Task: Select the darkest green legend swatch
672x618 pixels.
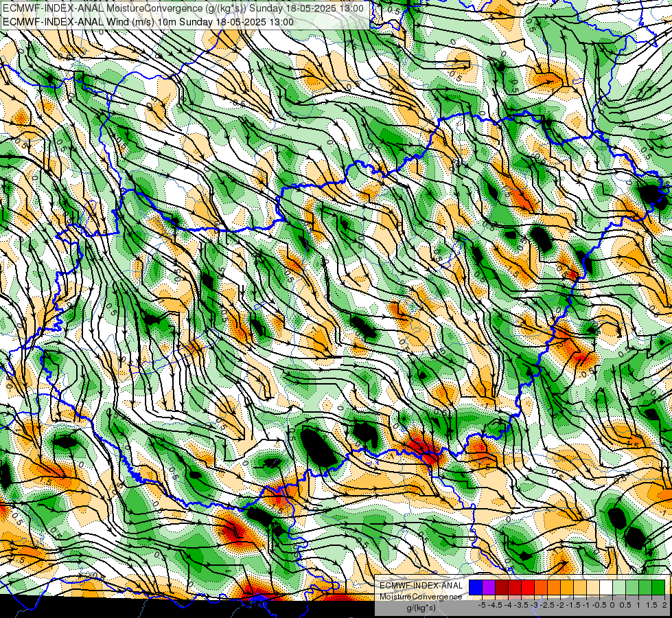Action: pyautogui.click(x=658, y=588)
